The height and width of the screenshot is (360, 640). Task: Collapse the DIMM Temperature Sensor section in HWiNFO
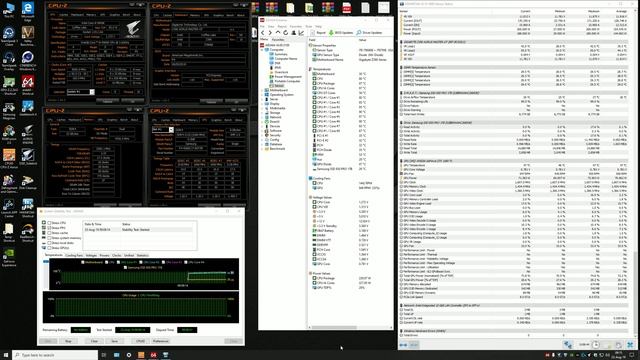(x=402, y=67)
